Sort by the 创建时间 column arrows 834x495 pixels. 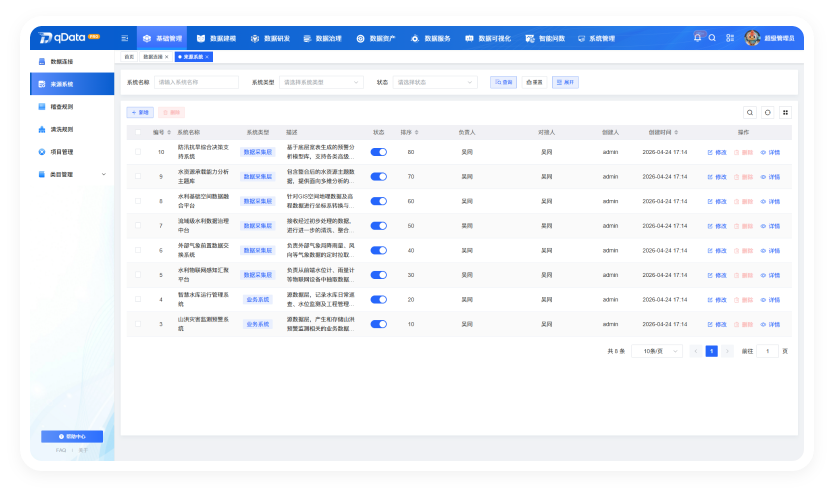[x=676, y=132]
